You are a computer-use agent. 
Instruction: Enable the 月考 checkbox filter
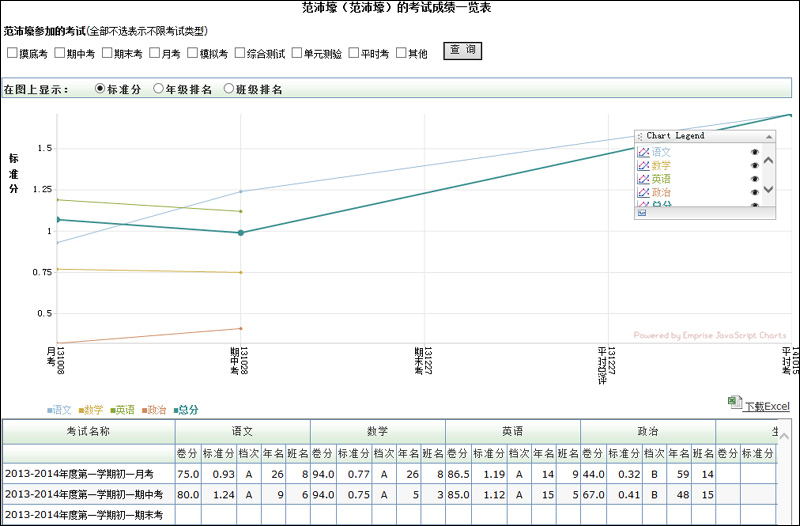(x=154, y=53)
